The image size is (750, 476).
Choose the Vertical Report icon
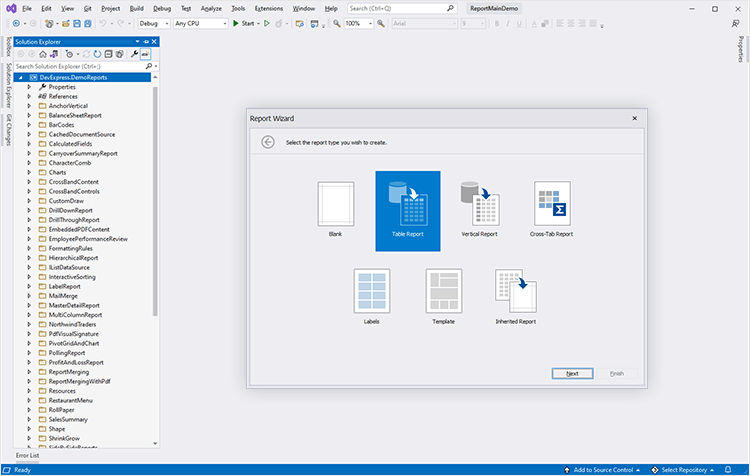click(479, 204)
